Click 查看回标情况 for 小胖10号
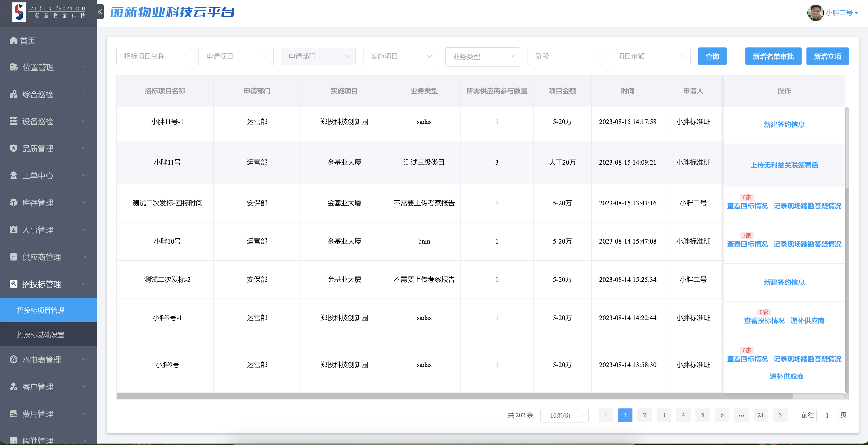The width and height of the screenshot is (868, 445). click(747, 244)
